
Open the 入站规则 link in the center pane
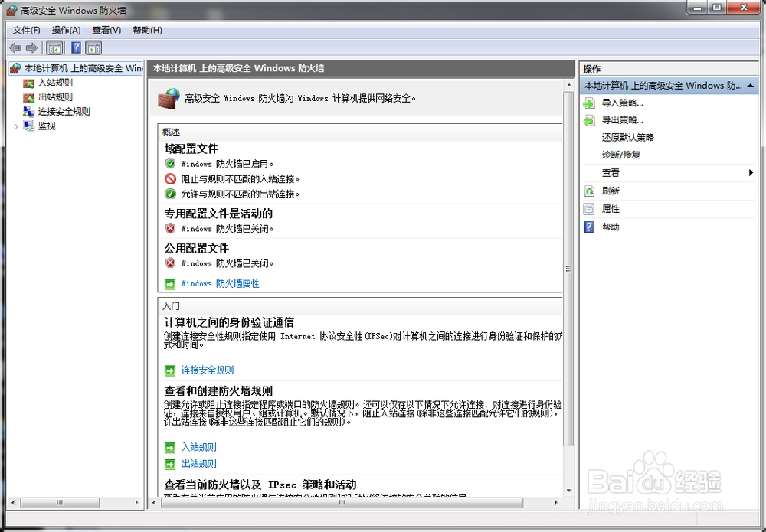(199, 447)
